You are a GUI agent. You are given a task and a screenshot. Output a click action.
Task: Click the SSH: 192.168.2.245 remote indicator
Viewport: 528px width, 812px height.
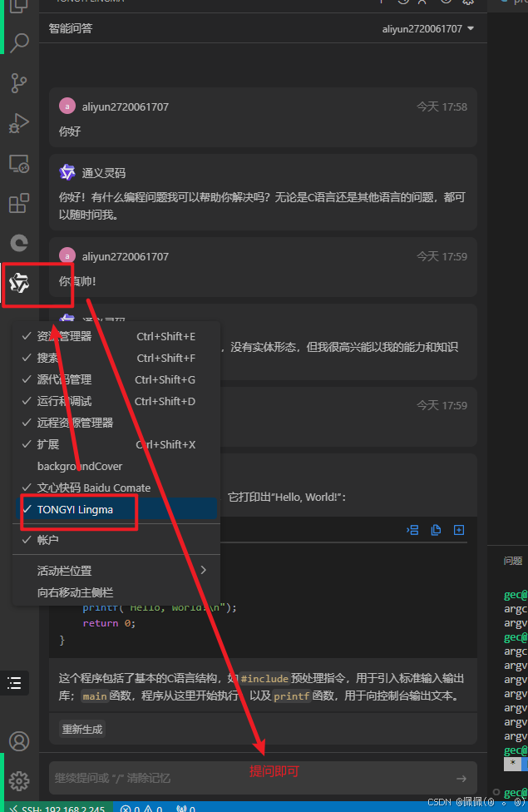(x=57, y=808)
